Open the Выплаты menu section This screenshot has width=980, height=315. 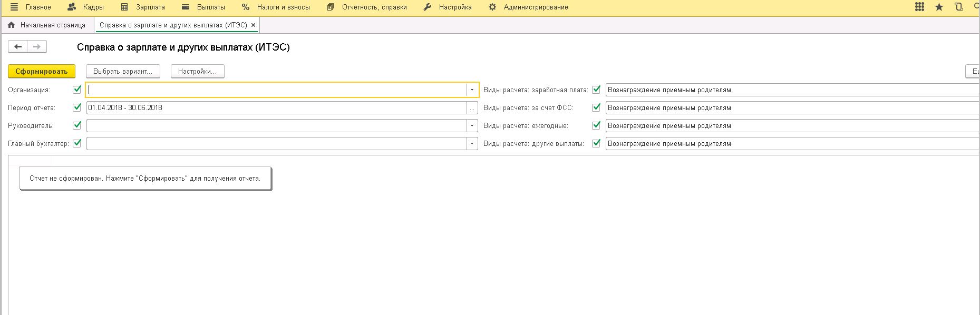[211, 7]
